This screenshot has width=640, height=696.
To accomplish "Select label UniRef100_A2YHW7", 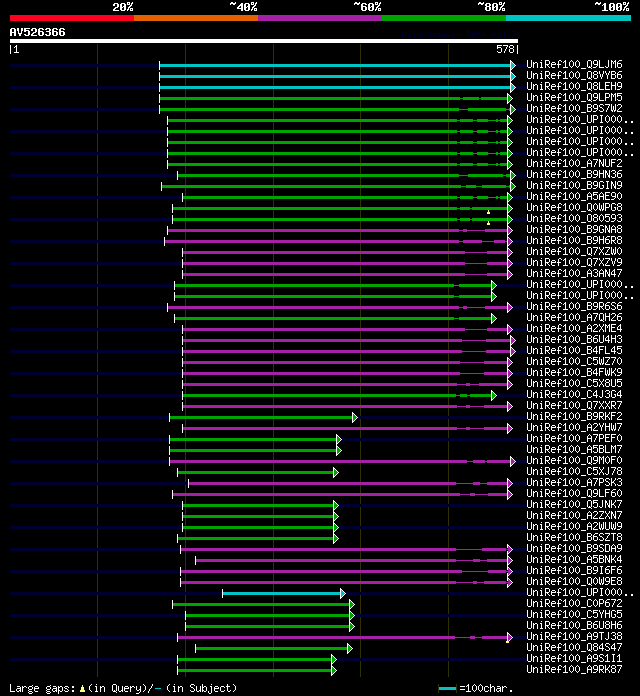I will click(x=574, y=427).
